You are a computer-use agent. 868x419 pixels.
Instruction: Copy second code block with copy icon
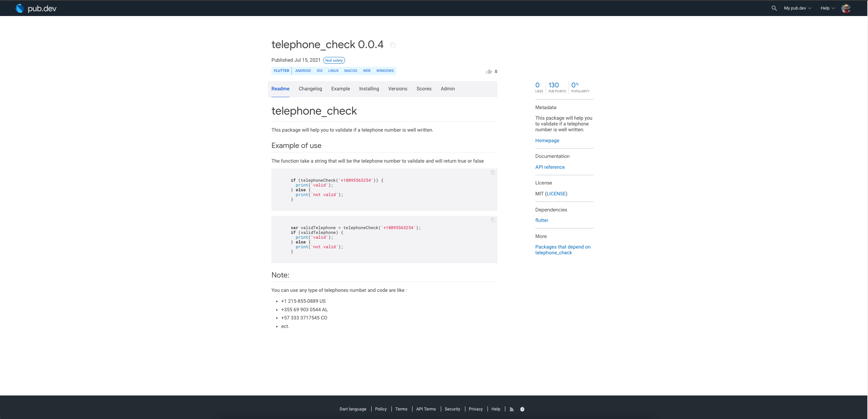(x=493, y=220)
